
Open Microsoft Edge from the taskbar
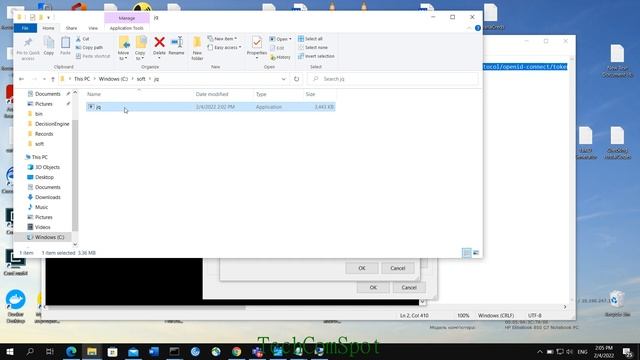tap(71, 351)
